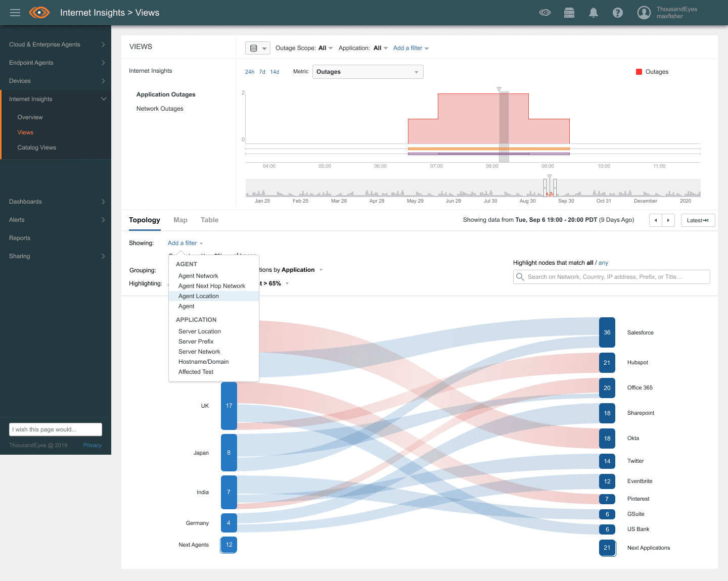Image resolution: width=728 pixels, height=581 pixels.
Task: Switch to the Map tab
Action: click(x=180, y=220)
